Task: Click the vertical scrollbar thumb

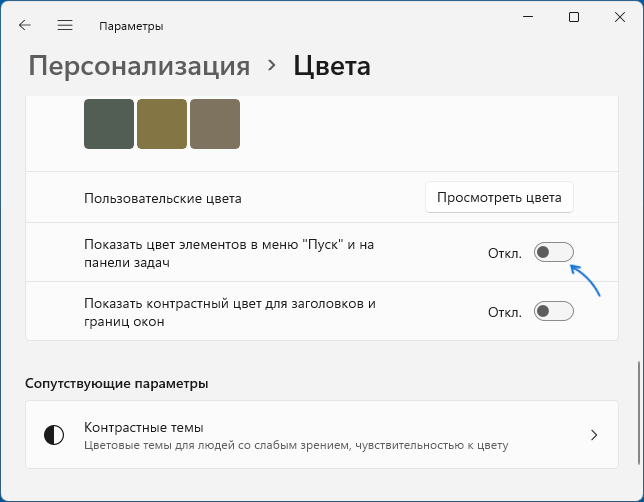Action: coord(639,413)
